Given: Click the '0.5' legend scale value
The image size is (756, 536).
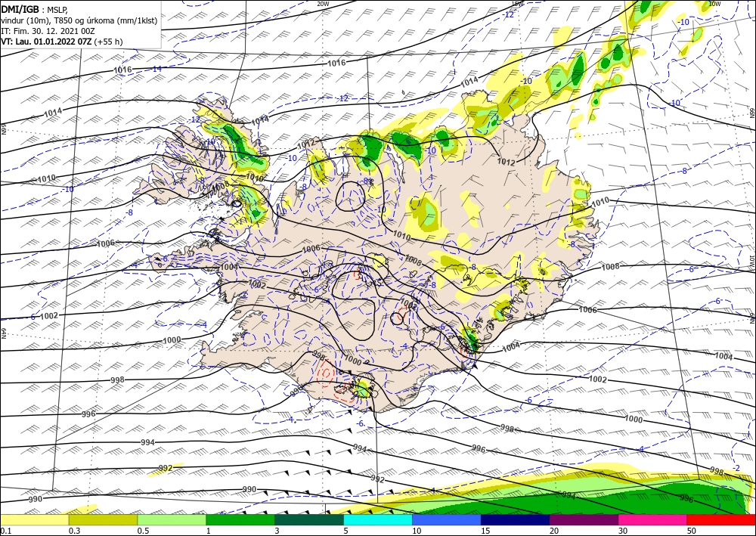Looking at the screenshot, I should click(143, 531).
